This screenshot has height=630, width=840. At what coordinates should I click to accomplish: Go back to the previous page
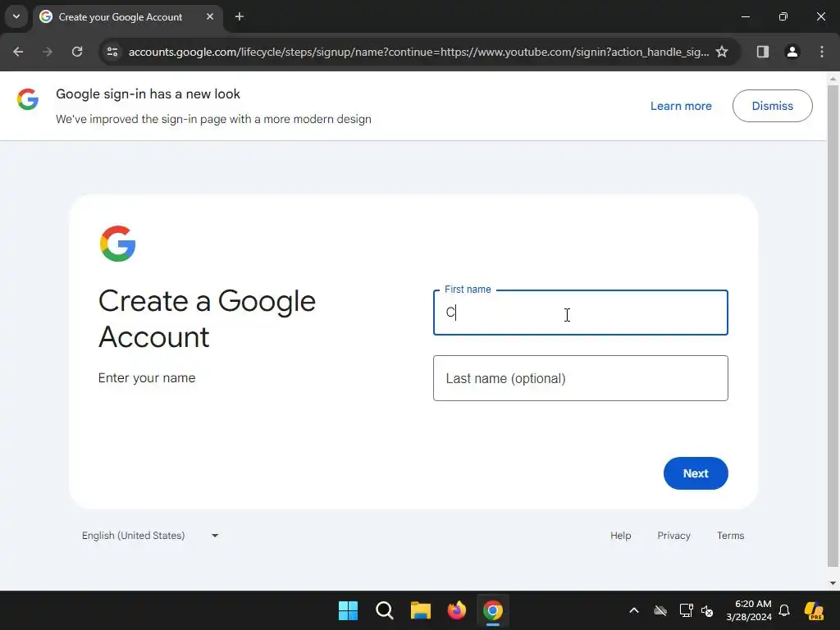click(18, 52)
